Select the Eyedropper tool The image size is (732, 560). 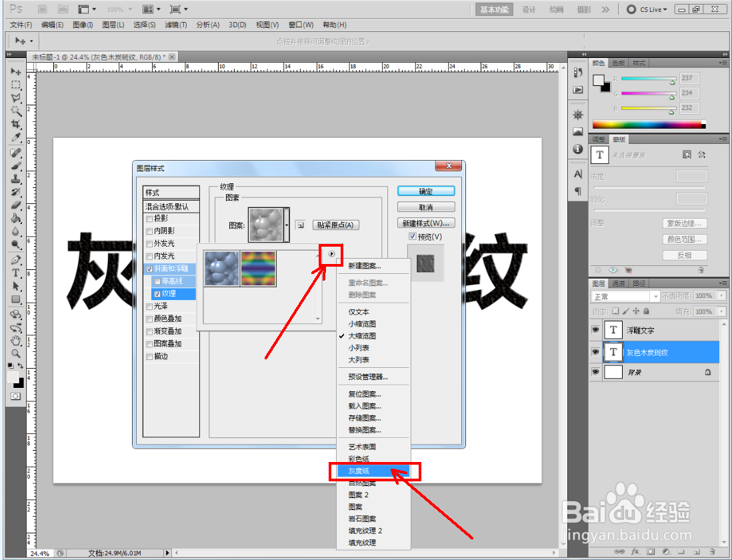[15, 137]
